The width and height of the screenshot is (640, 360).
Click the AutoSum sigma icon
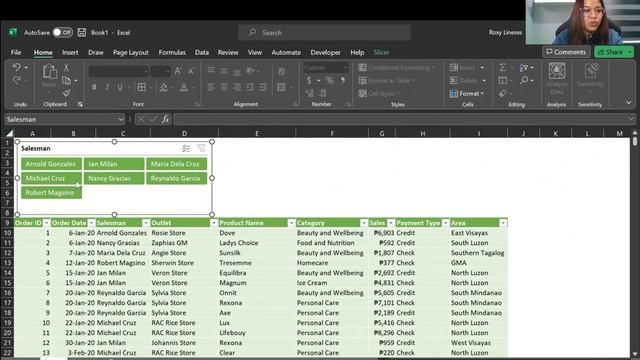tap(502, 67)
